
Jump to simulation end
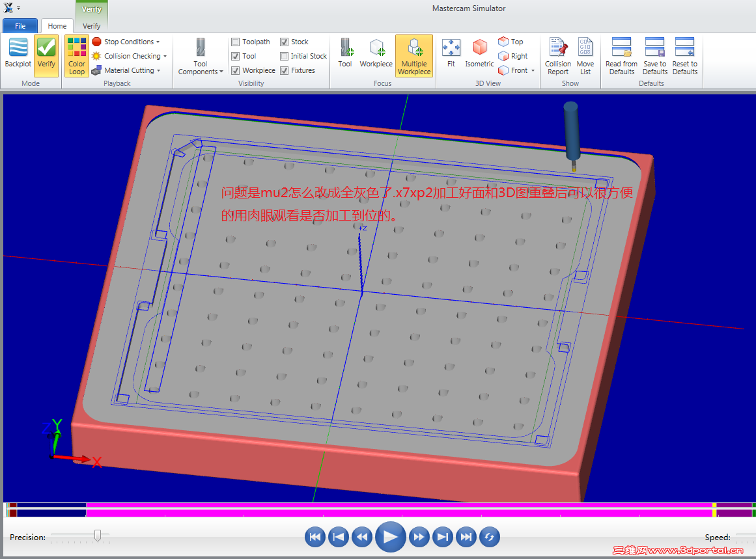[x=466, y=537]
